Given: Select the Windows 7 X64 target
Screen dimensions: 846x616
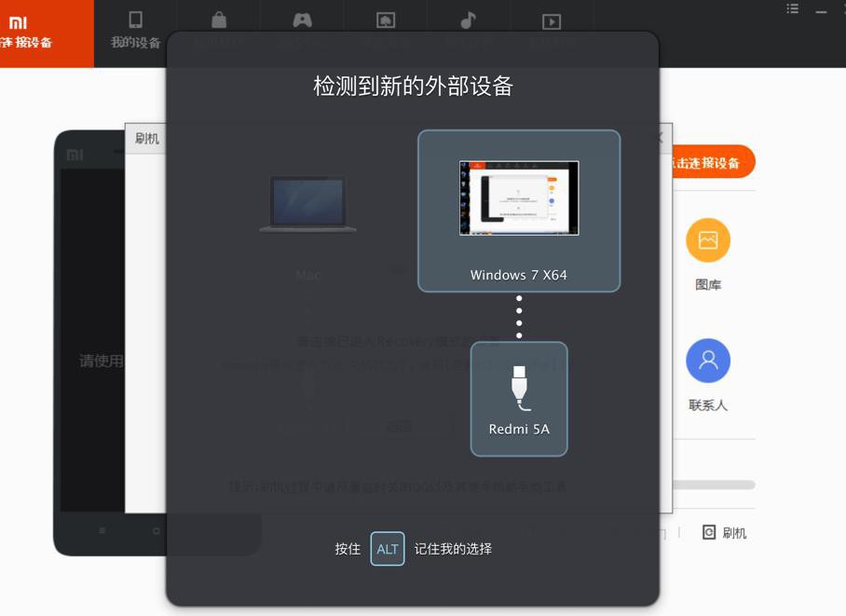Looking at the screenshot, I should coord(519,212).
